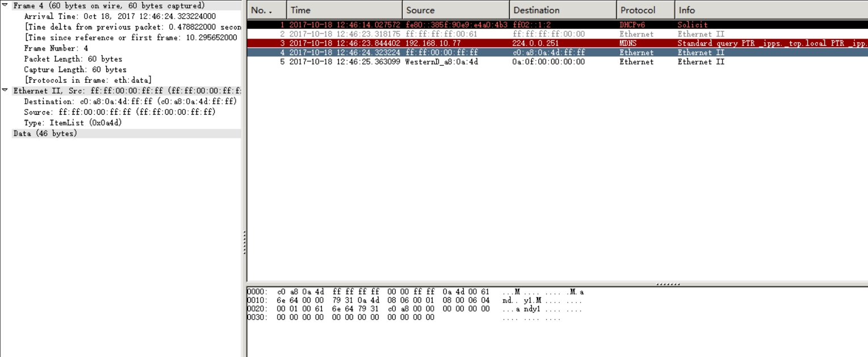Click the vertical splitter handle beside the tree
Screen dimensions: 868x357
click(x=244, y=242)
